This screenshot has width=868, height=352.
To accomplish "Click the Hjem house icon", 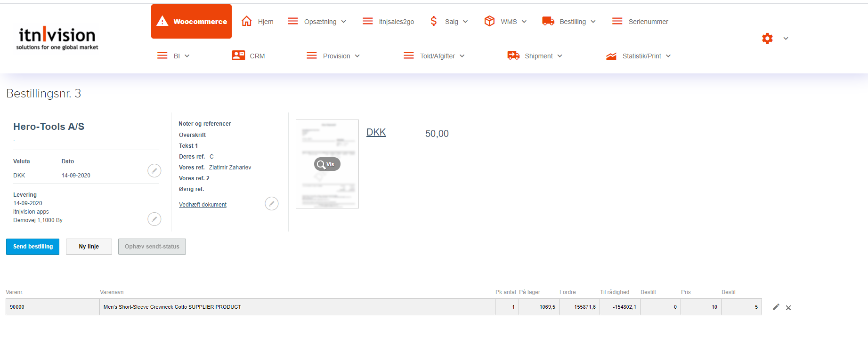I will (x=246, y=21).
